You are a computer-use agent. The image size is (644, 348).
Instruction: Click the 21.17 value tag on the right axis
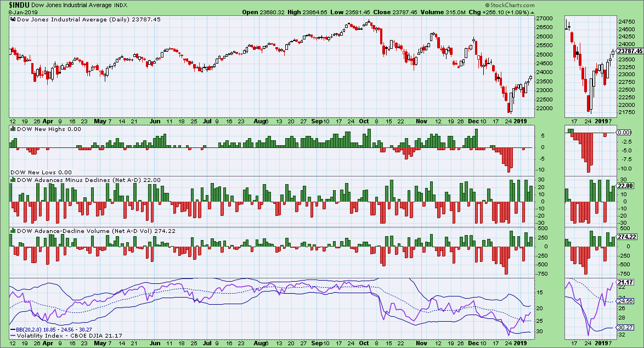(625, 282)
